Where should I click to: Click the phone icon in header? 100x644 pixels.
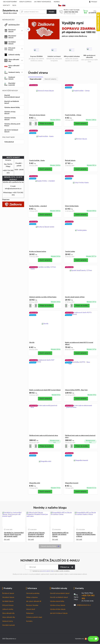pyautogui.click(x=61, y=12)
